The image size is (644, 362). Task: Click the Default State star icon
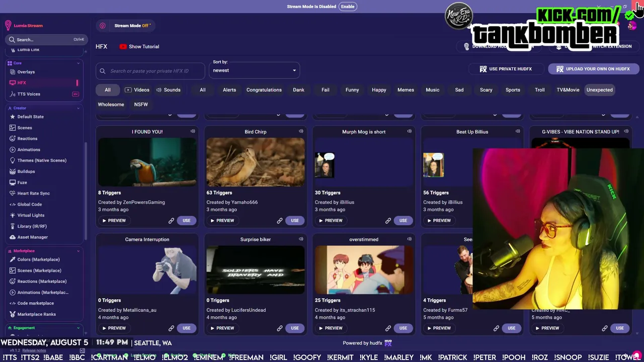tap(13, 117)
